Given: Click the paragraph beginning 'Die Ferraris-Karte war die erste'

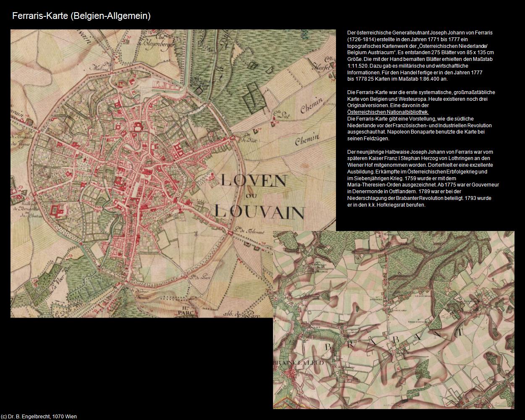Looking at the screenshot, I should pos(421,115).
